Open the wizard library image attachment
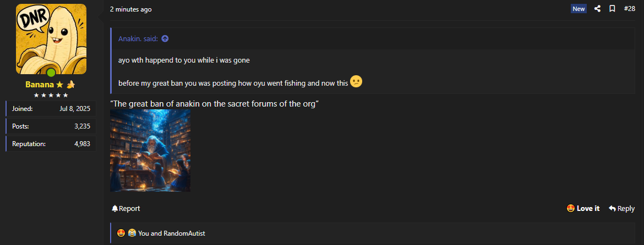 point(150,151)
